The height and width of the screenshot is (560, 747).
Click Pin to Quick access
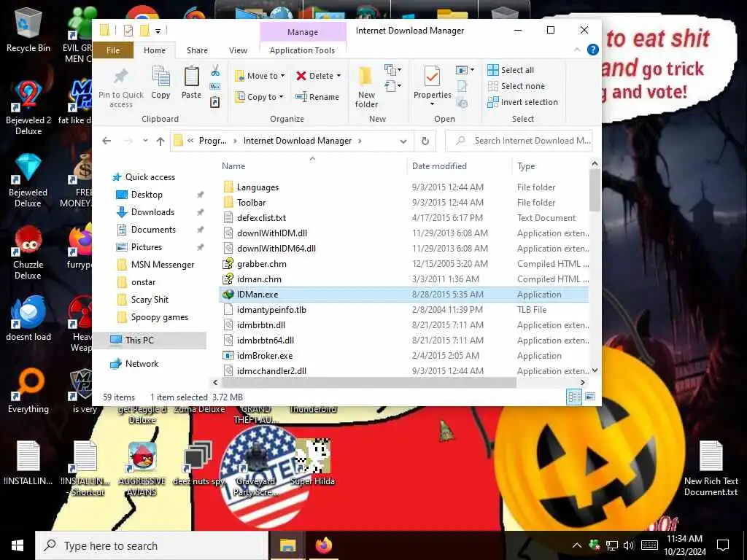(121, 87)
